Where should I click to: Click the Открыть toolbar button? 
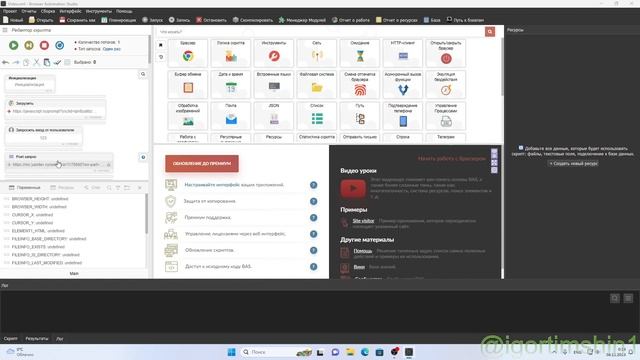click(x=41, y=20)
